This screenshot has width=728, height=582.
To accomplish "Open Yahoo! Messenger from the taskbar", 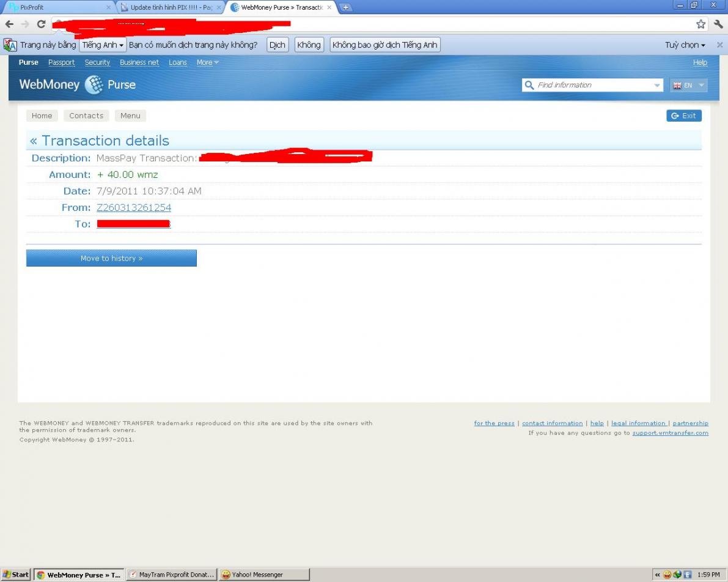I will (264, 575).
